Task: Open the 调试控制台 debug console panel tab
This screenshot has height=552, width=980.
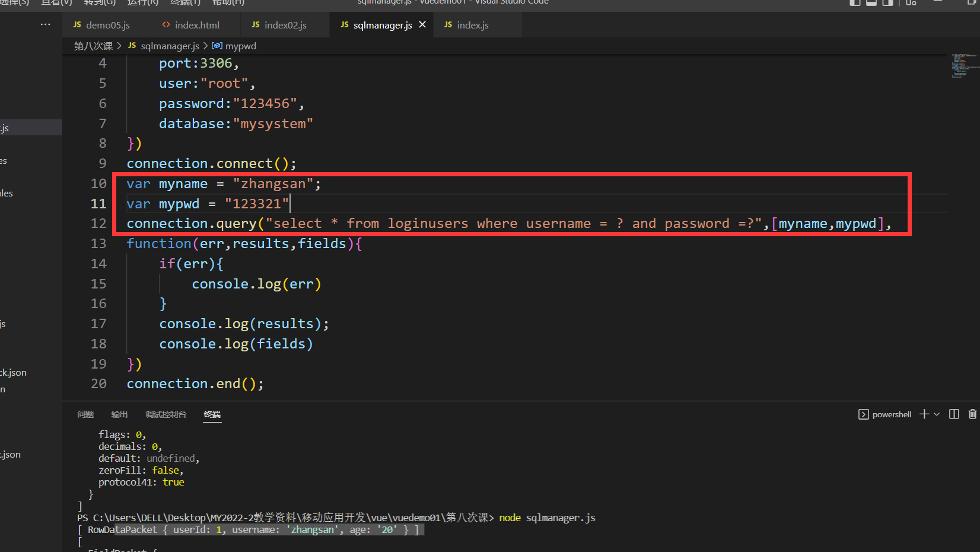Action: [166, 414]
